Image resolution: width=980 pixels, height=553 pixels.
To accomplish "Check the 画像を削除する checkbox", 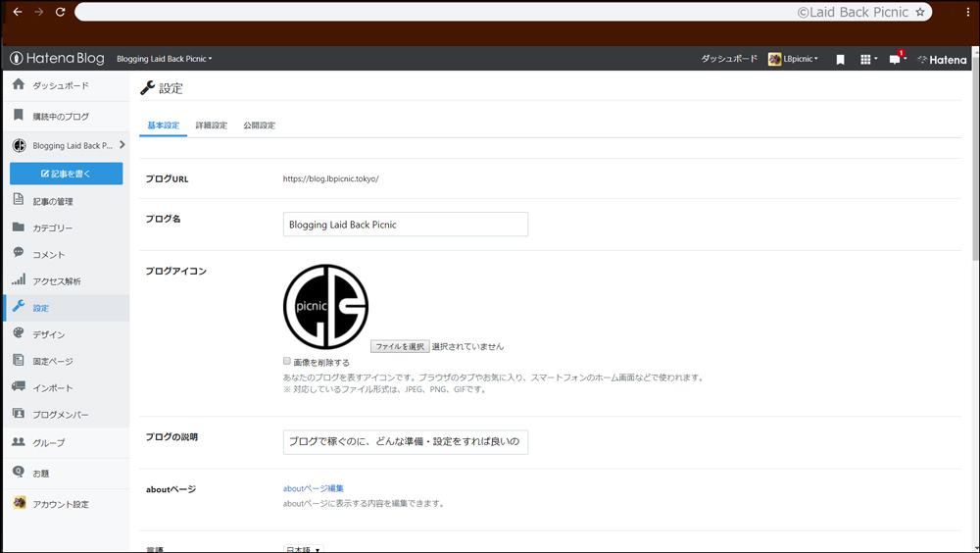I will [287, 361].
